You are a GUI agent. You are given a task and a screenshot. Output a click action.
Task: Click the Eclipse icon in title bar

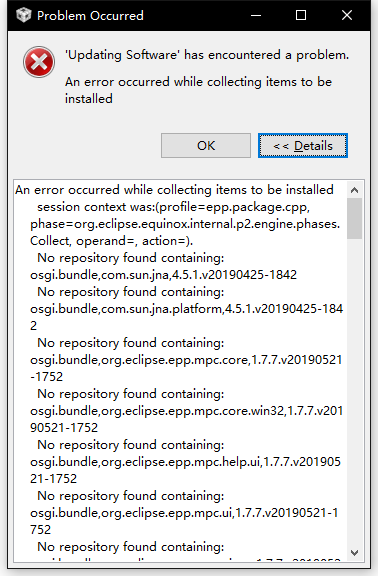24,15
